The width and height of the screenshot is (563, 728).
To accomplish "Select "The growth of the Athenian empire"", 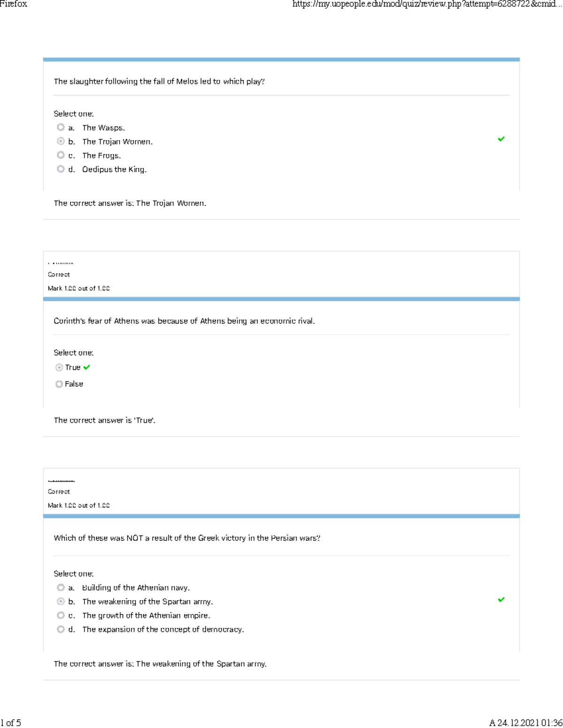I will 61,615.
